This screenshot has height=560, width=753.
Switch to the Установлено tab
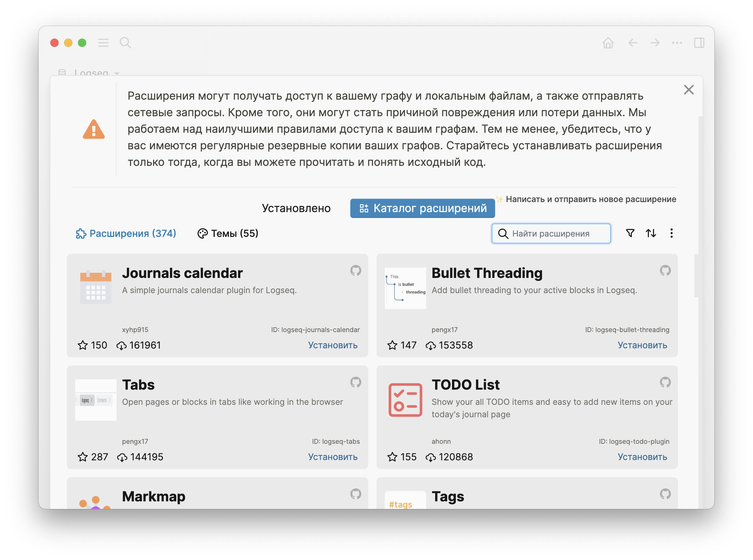[x=296, y=208]
